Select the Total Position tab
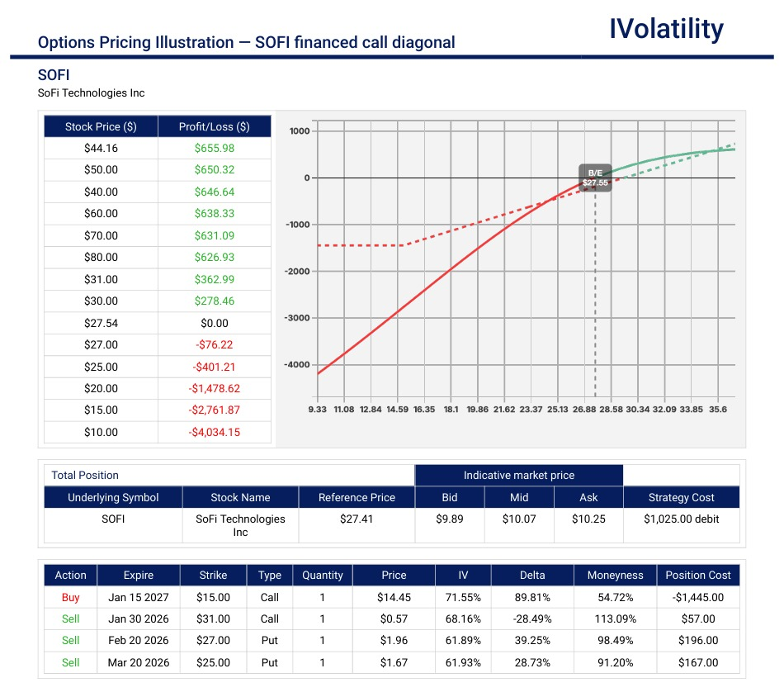 click(85, 475)
